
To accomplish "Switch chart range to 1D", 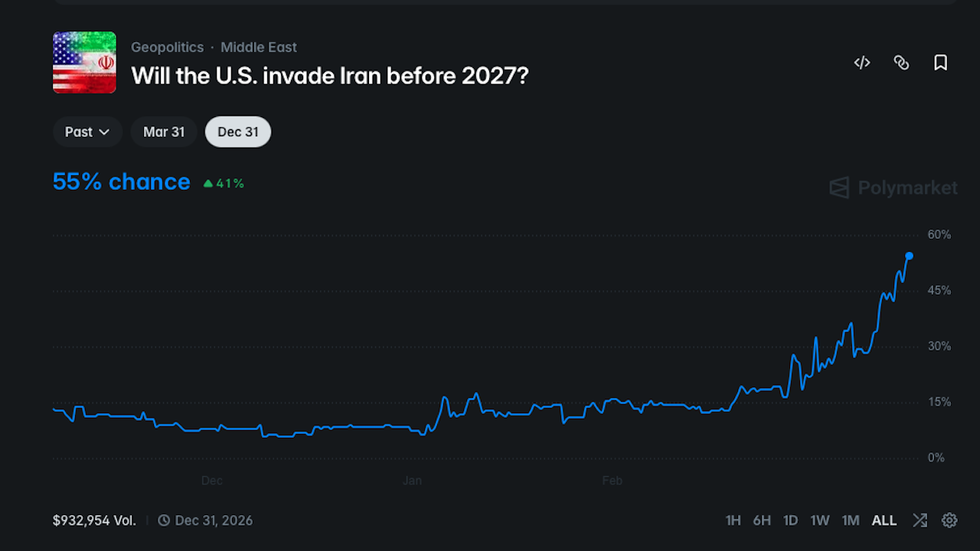I will pos(790,520).
